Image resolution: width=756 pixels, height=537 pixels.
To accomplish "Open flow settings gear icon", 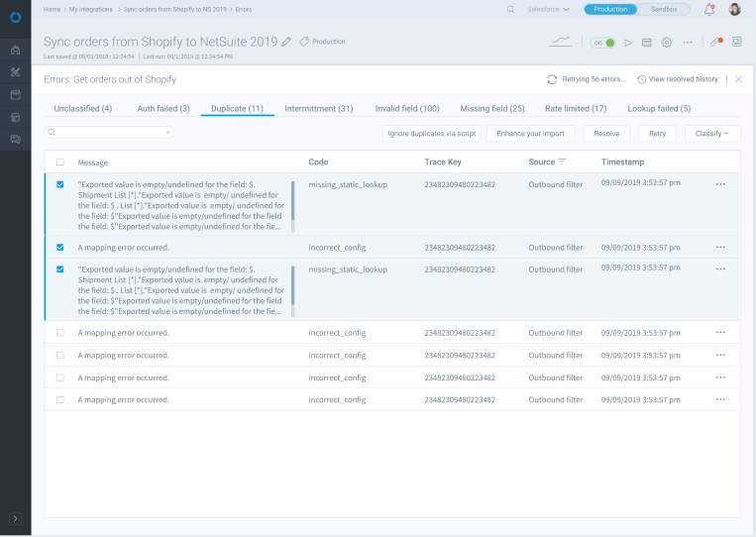I will click(666, 43).
